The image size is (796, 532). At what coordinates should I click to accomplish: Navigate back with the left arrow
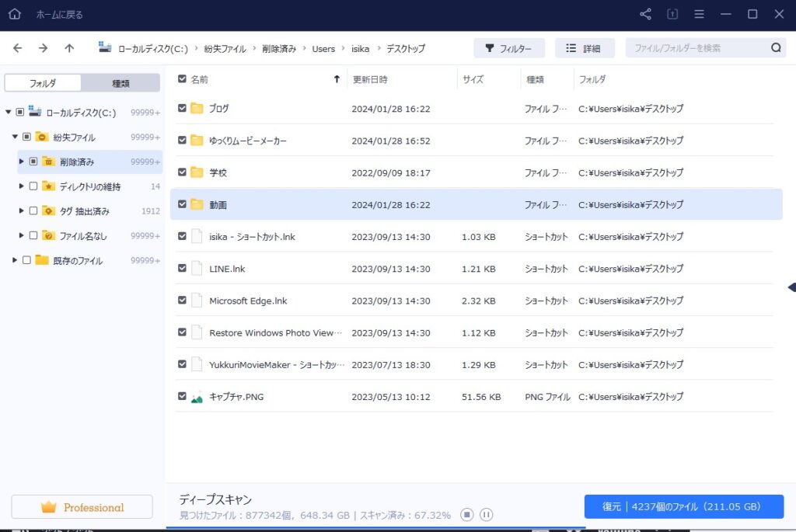coord(18,48)
